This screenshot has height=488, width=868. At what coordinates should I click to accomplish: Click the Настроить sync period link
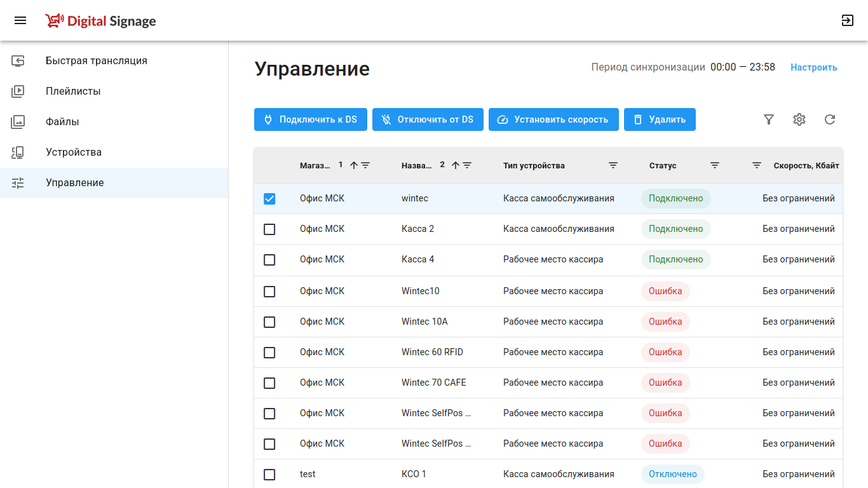tap(813, 67)
